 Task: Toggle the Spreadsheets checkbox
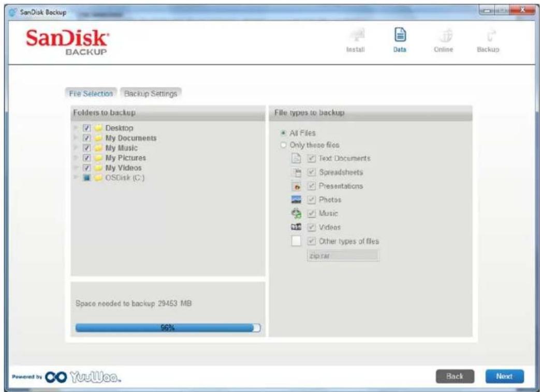(x=311, y=172)
